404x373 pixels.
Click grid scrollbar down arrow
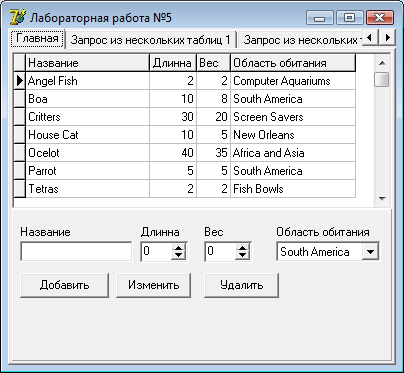click(382, 199)
